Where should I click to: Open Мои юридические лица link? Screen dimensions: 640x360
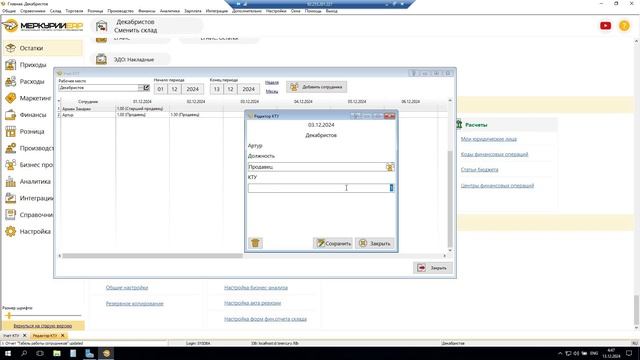(x=489, y=139)
